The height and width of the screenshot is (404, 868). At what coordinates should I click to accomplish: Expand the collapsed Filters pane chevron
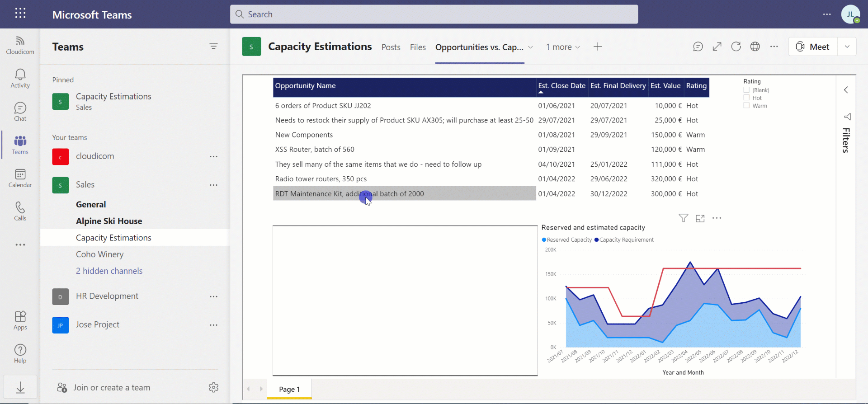[x=846, y=90]
